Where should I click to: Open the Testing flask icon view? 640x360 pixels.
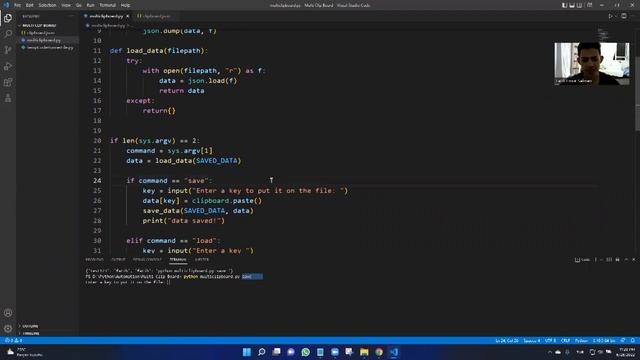pos(8,98)
